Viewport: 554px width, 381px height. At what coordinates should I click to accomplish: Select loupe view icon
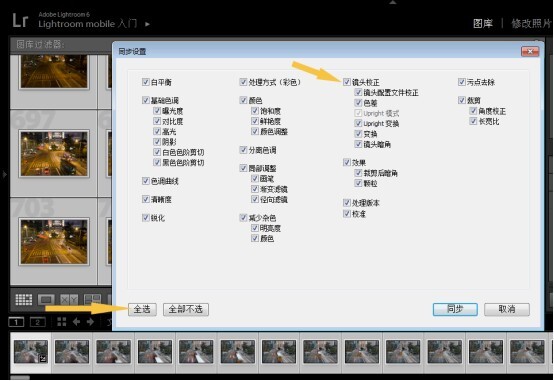pos(46,300)
